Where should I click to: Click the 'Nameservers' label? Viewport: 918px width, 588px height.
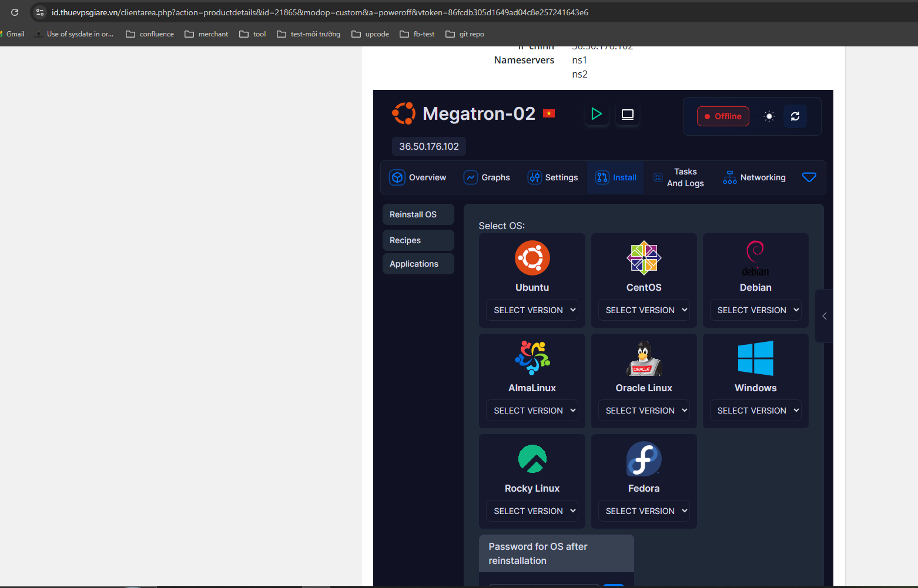coord(524,60)
